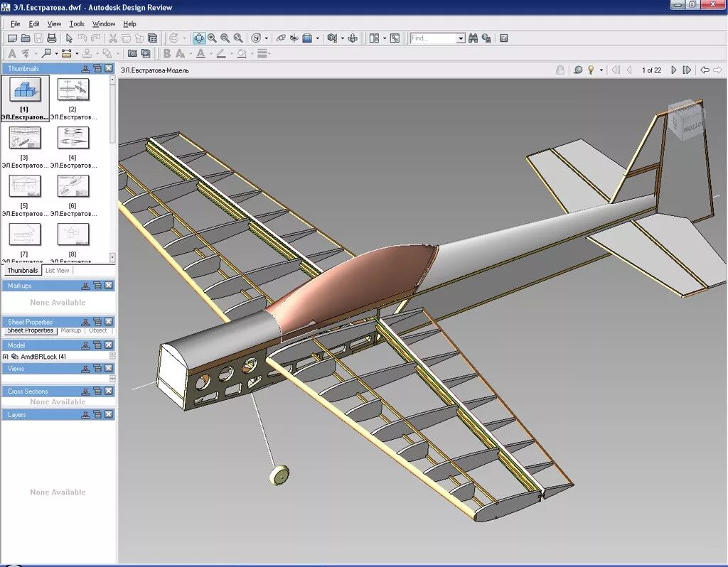
Task: Close the Markups palette
Action: (x=109, y=286)
